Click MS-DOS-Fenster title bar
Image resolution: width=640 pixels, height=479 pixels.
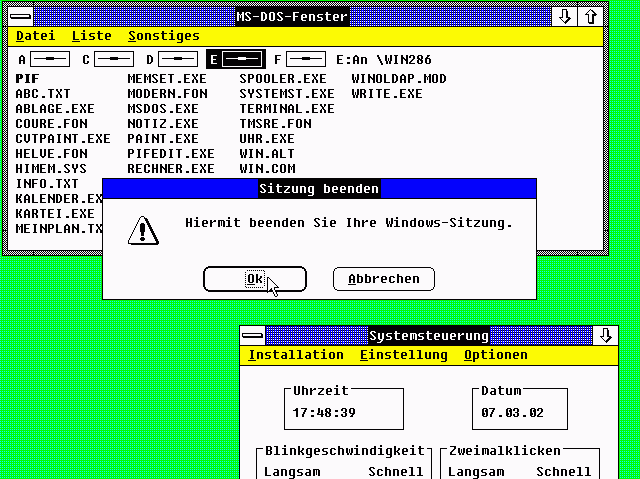tap(292, 17)
